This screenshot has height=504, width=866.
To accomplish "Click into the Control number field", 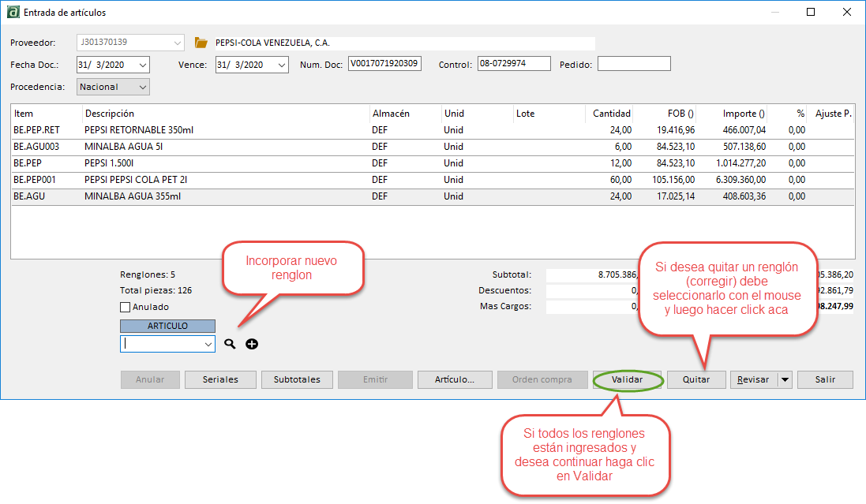I will point(513,64).
